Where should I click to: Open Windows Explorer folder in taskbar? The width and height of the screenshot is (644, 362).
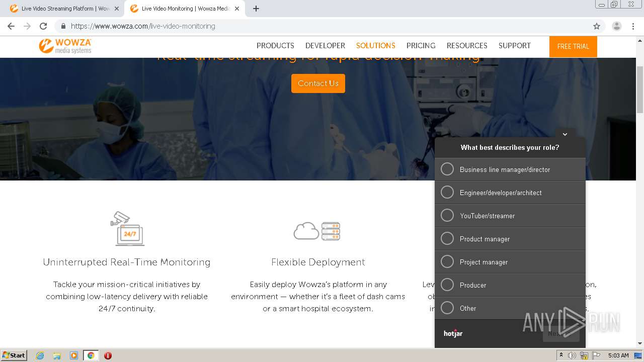click(x=57, y=355)
